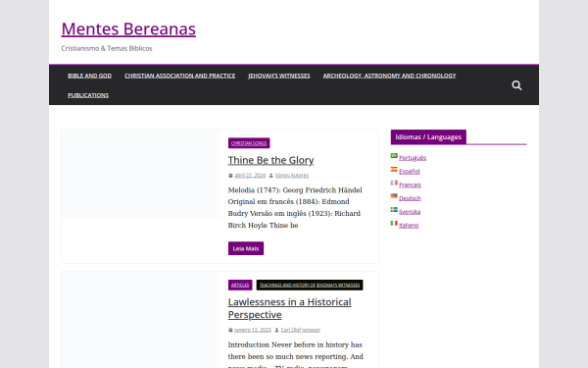Click the Cristianismo & Temas Bíblicos tagline
The height and width of the screenshot is (368, 588).
tap(107, 48)
